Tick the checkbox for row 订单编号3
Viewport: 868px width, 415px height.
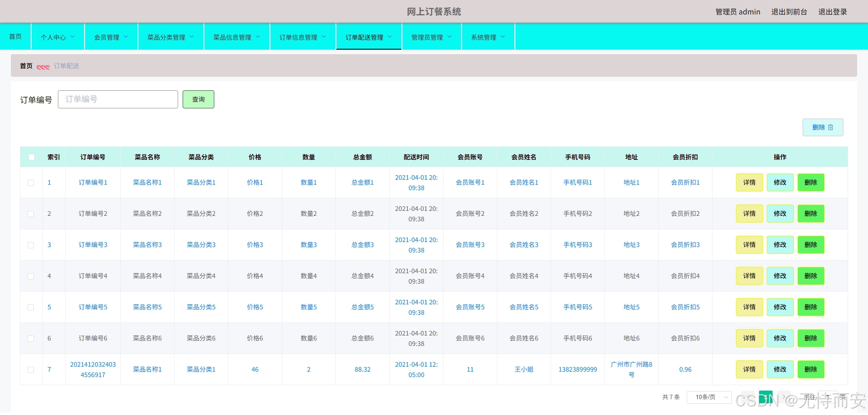31,245
